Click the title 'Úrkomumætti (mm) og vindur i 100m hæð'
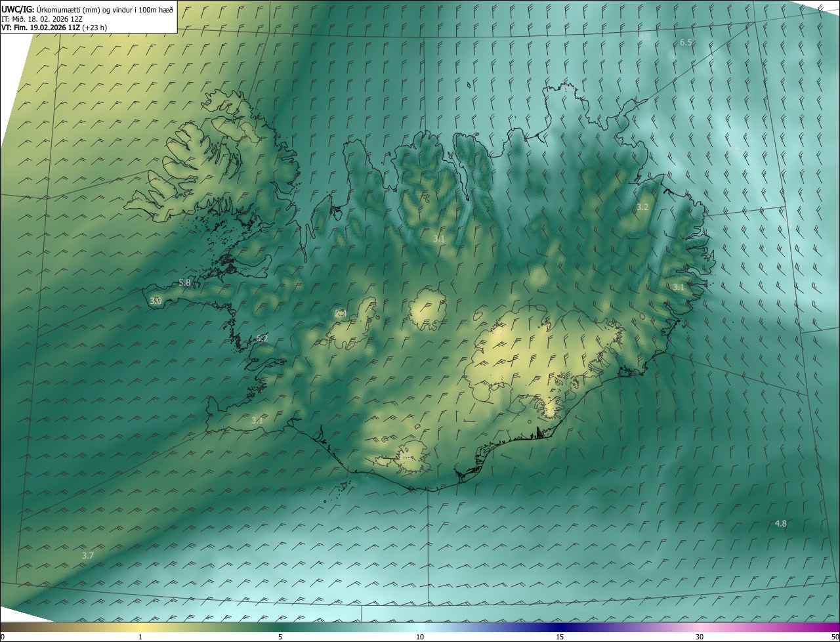Screen dimensions: 840x642 point(104,9)
